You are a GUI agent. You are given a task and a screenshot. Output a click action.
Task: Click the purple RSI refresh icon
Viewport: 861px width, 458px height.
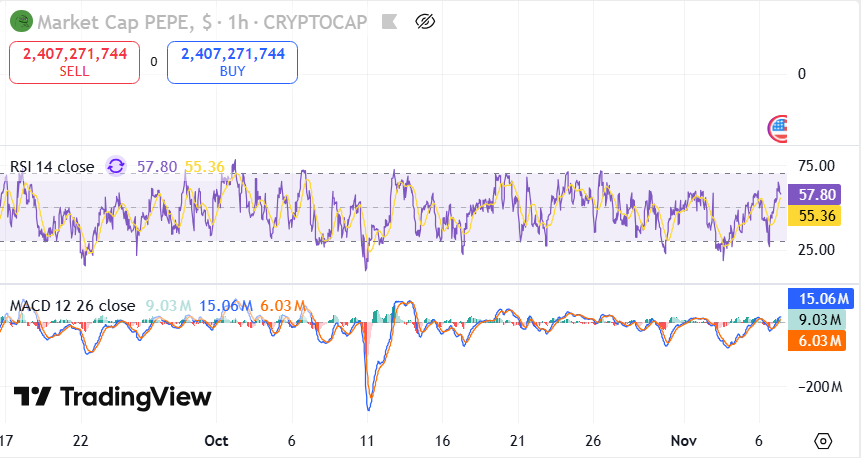pyautogui.click(x=116, y=166)
